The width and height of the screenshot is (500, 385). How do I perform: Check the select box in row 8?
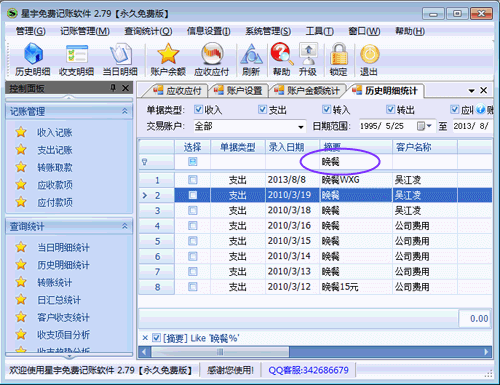coord(193,287)
